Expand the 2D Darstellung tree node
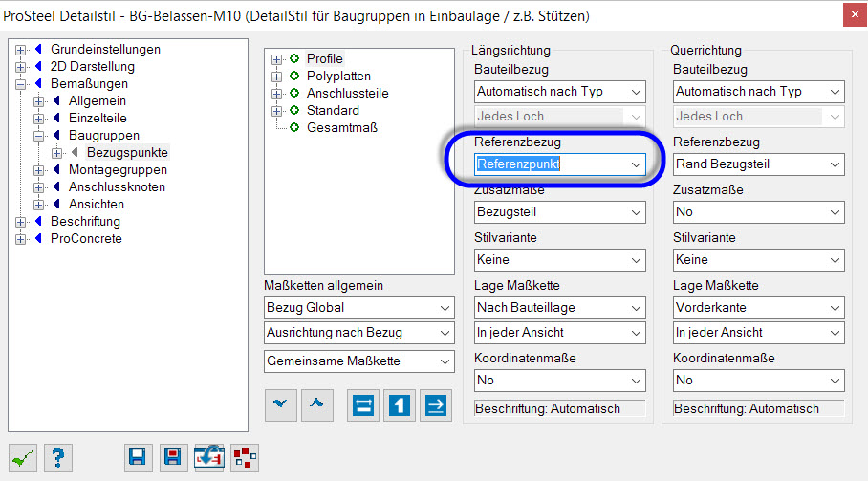The image size is (868, 481). coord(20,67)
